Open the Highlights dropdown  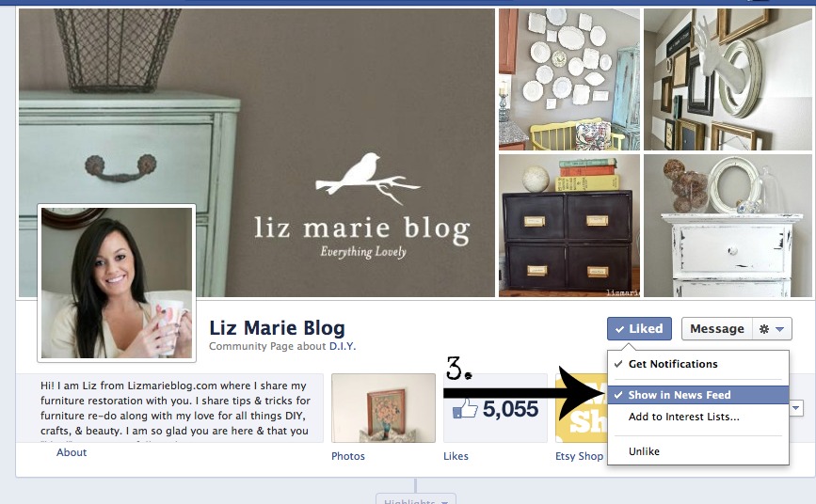pyautogui.click(x=416, y=500)
